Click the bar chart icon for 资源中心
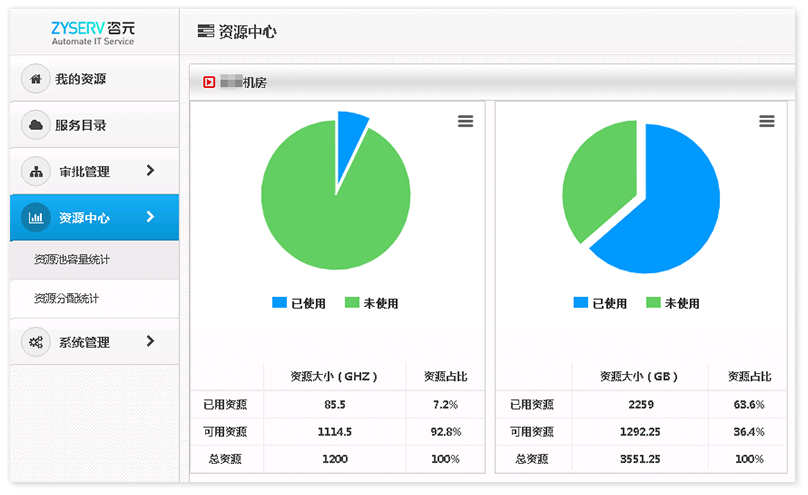 pyautogui.click(x=36, y=217)
